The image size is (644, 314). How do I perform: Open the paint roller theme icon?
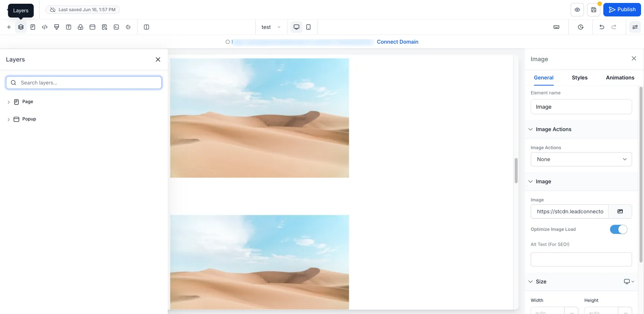point(57,27)
